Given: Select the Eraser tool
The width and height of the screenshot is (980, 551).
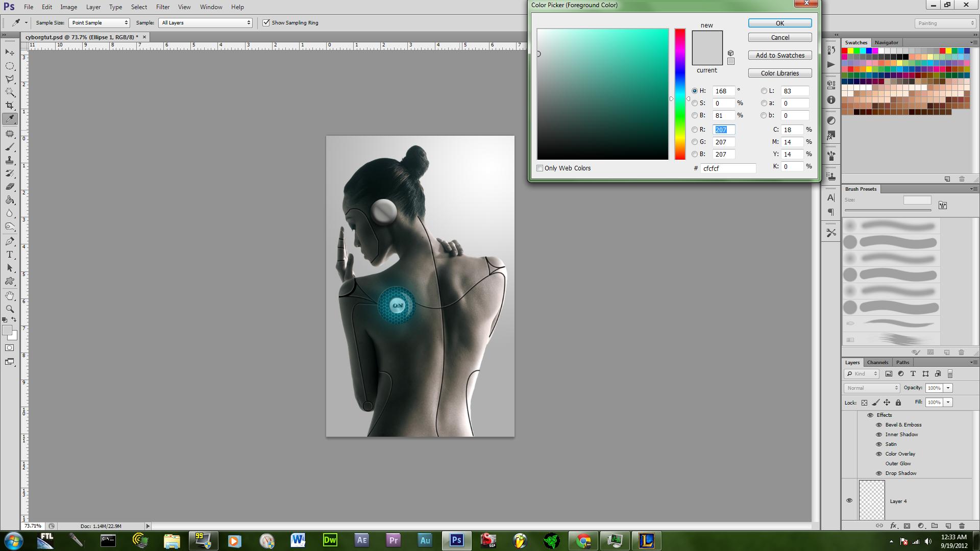Looking at the screenshot, I should click(10, 187).
